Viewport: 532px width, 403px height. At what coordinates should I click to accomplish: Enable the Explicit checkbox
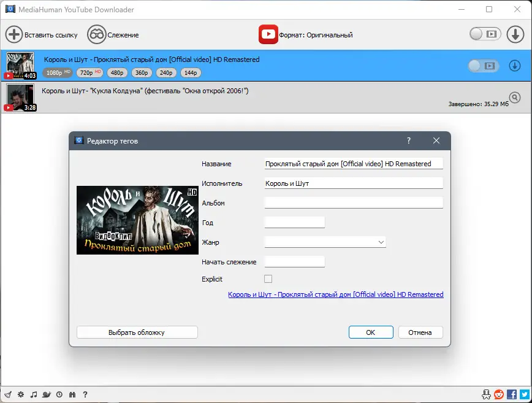(268, 279)
